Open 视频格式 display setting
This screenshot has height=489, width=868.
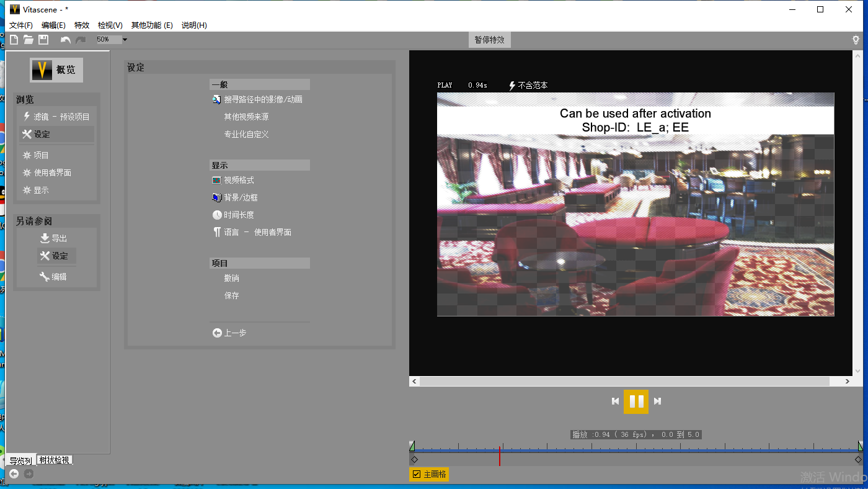pyautogui.click(x=233, y=180)
